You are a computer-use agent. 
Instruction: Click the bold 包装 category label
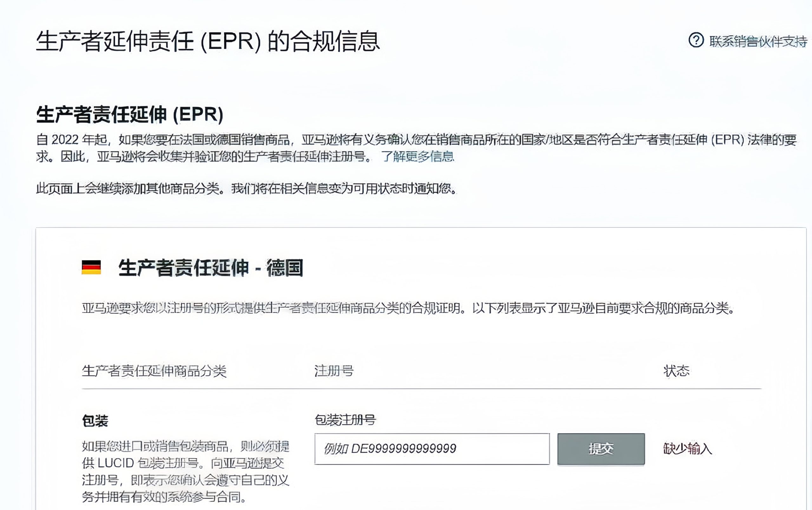[95, 421]
